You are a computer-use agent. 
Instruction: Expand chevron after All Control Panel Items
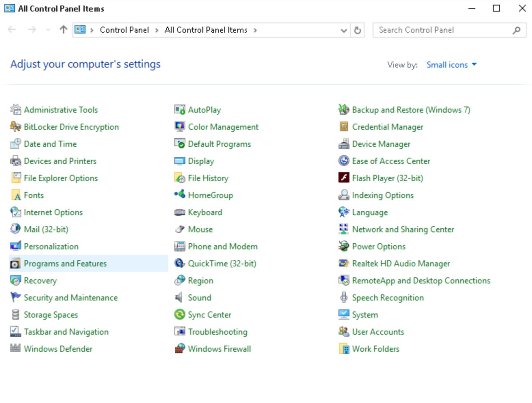[x=255, y=30]
